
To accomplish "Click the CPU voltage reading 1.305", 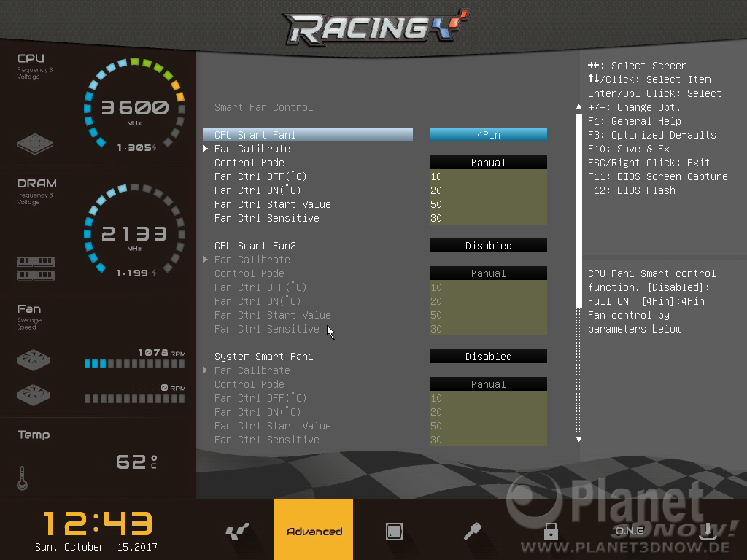I will [x=136, y=147].
